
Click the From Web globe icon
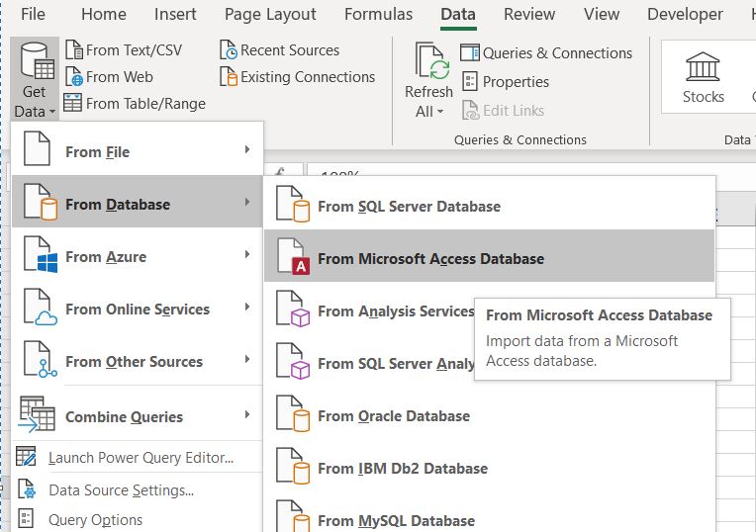(x=73, y=77)
